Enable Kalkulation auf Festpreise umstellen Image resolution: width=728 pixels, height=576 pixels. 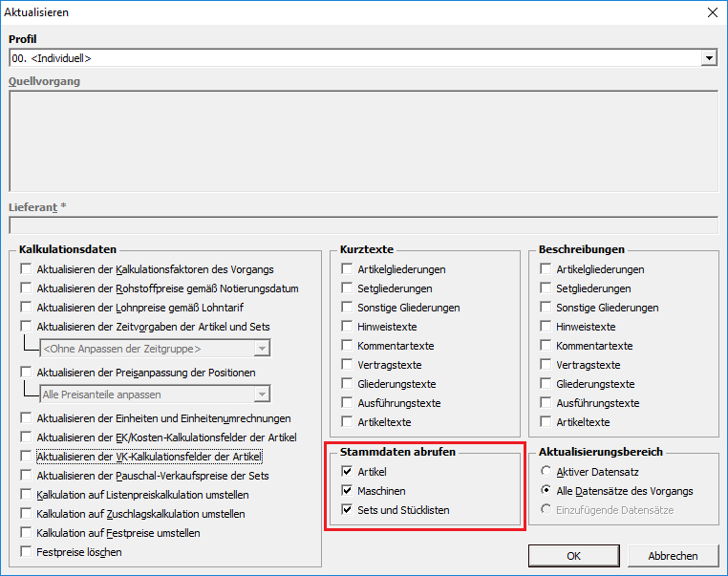pyautogui.click(x=27, y=533)
